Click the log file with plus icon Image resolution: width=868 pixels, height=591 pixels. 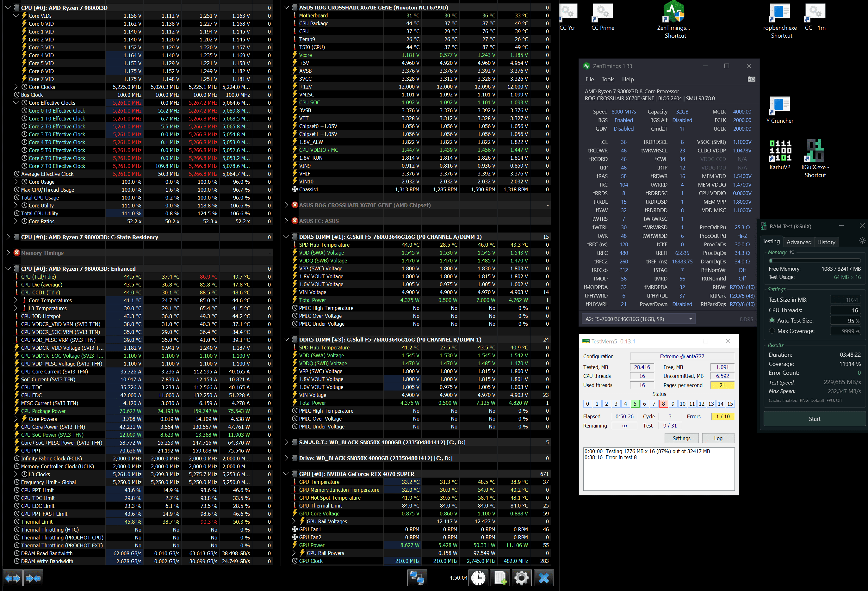click(x=500, y=578)
